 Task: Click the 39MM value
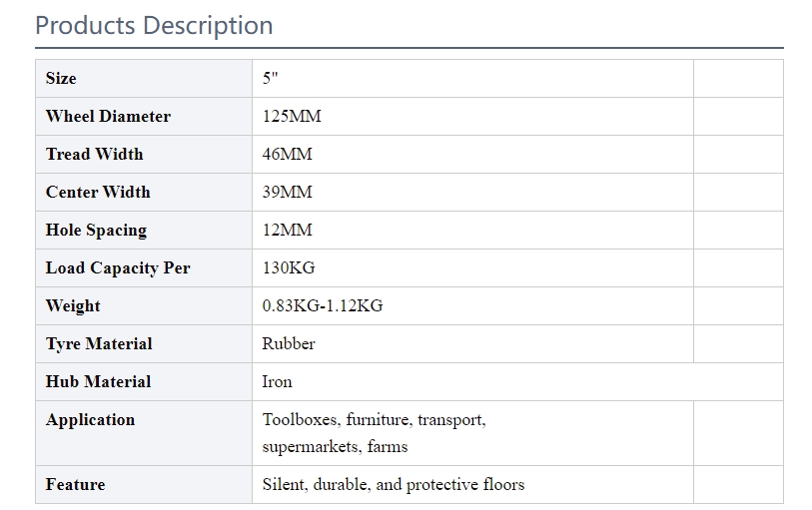[287, 192]
